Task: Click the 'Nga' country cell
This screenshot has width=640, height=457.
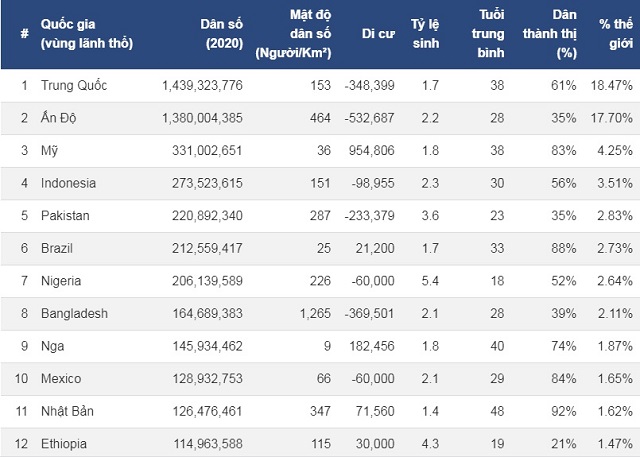Action: 52,346
